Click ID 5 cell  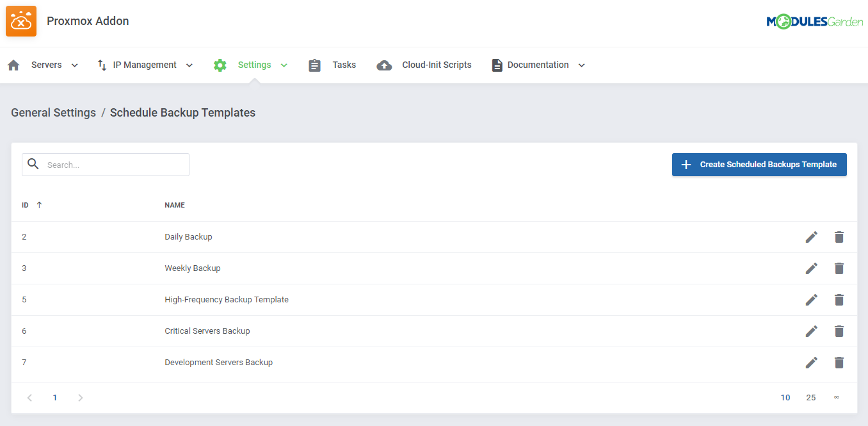24,300
